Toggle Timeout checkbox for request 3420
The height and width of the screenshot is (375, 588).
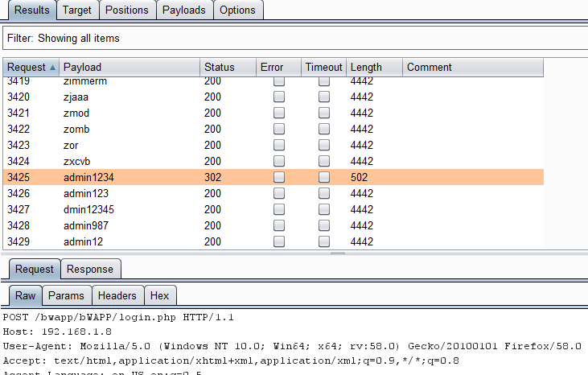tap(324, 97)
